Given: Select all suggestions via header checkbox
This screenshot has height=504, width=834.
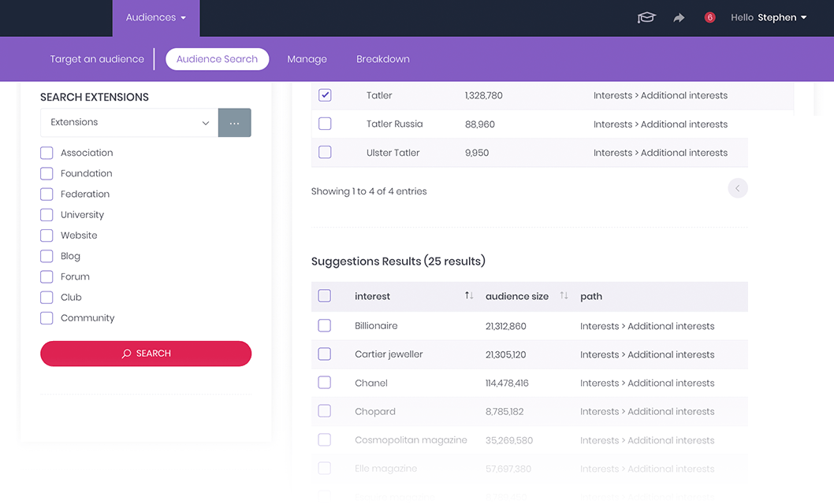Looking at the screenshot, I should pyautogui.click(x=325, y=296).
